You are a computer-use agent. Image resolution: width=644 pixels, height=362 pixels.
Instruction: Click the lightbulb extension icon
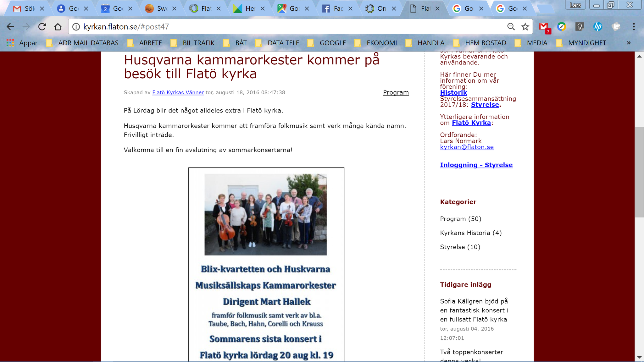click(580, 27)
